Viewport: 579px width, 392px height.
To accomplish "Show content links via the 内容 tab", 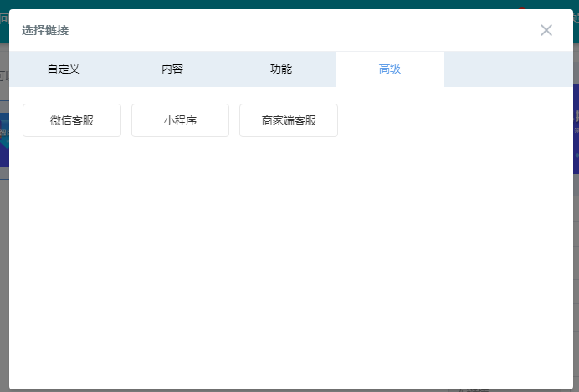I will pyautogui.click(x=172, y=69).
